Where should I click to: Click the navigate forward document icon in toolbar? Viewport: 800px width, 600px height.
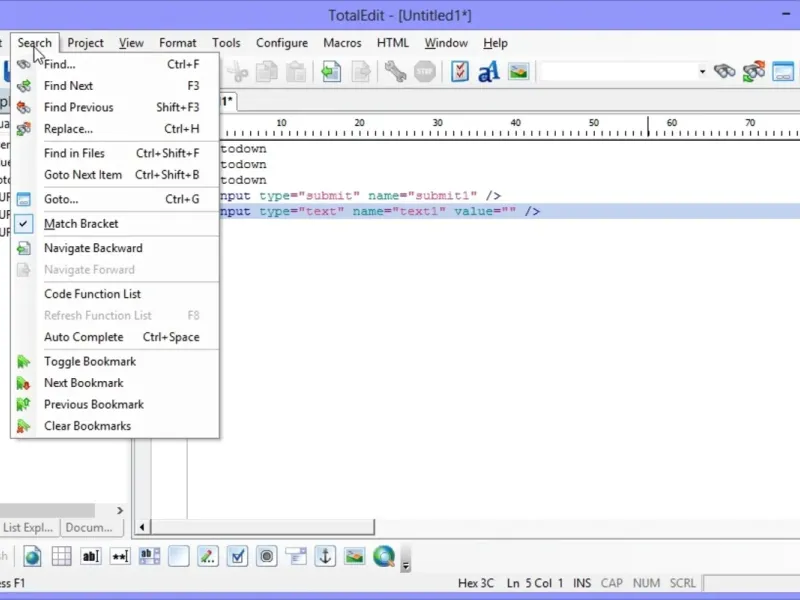pyautogui.click(x=361, y=71)
